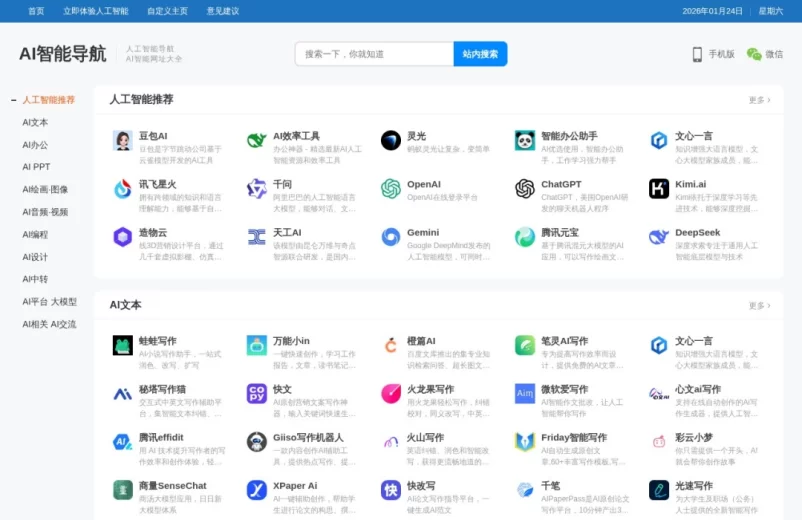Image resolution: width=802 pixels, height=520 pixels.
Task: Open 自定义主页 in top bar
Action: point(167,11)
